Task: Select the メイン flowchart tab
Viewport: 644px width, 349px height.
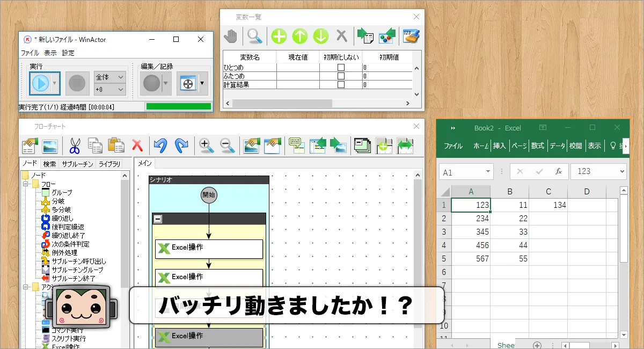Action: pyautogui.click(x=145, y=164)
